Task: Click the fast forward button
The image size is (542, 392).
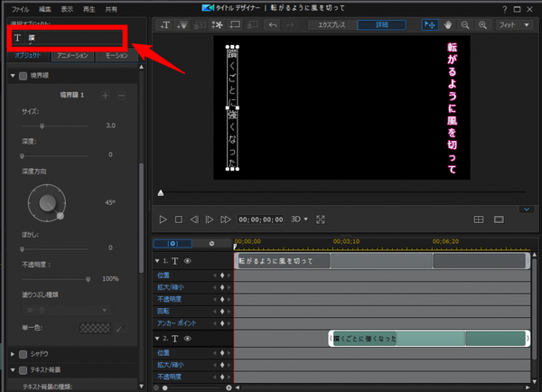Action: pyautogui.click(x=226, y=219)
